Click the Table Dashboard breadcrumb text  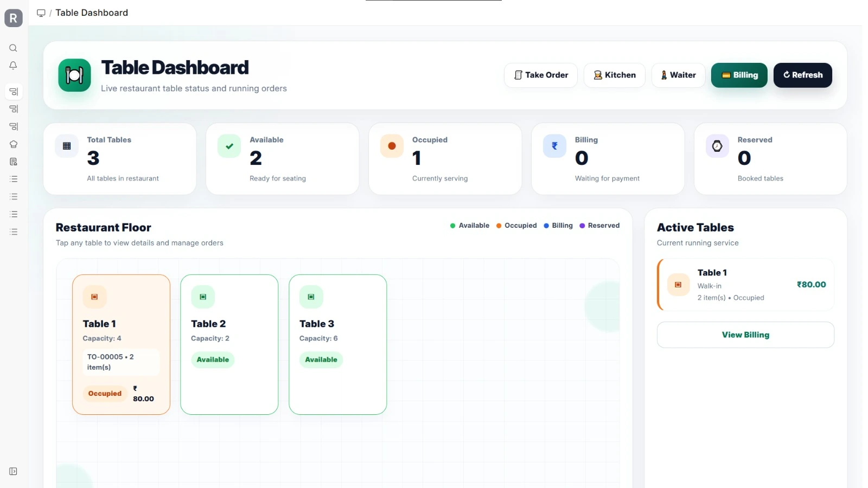[92, 12]
